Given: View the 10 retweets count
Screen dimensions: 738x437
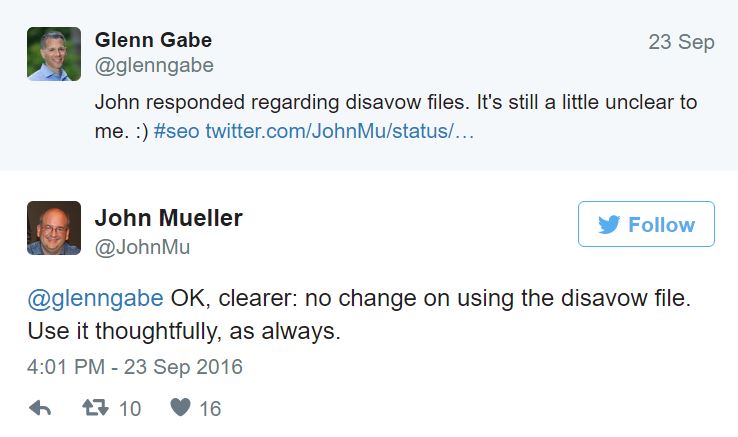Looking at the screenshot, I should [130, 408].
